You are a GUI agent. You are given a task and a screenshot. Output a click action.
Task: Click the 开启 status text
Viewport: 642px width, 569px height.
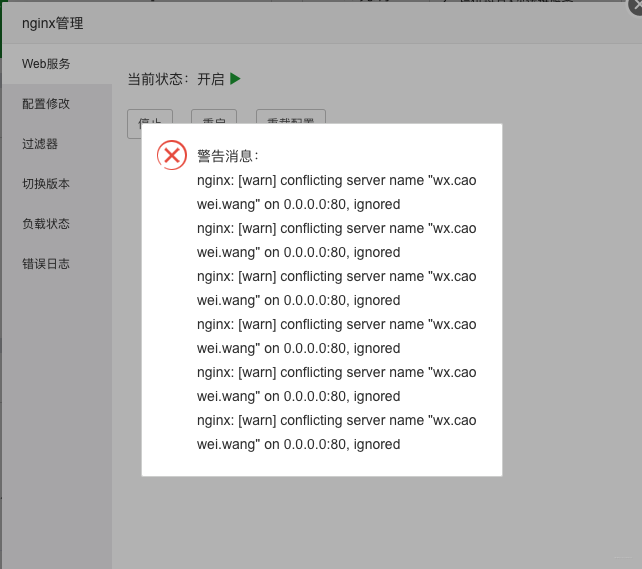(211, 79)
